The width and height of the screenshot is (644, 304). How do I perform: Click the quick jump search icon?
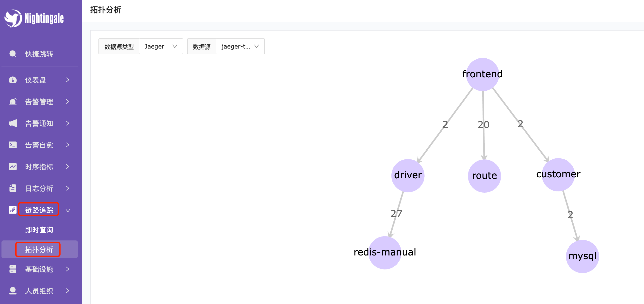pos(13,54)
